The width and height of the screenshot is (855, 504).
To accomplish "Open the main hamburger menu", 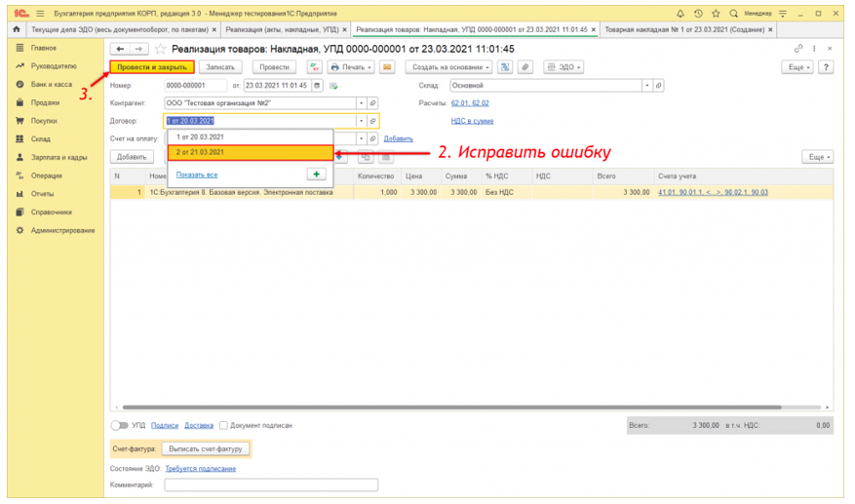I will (40, 13).
